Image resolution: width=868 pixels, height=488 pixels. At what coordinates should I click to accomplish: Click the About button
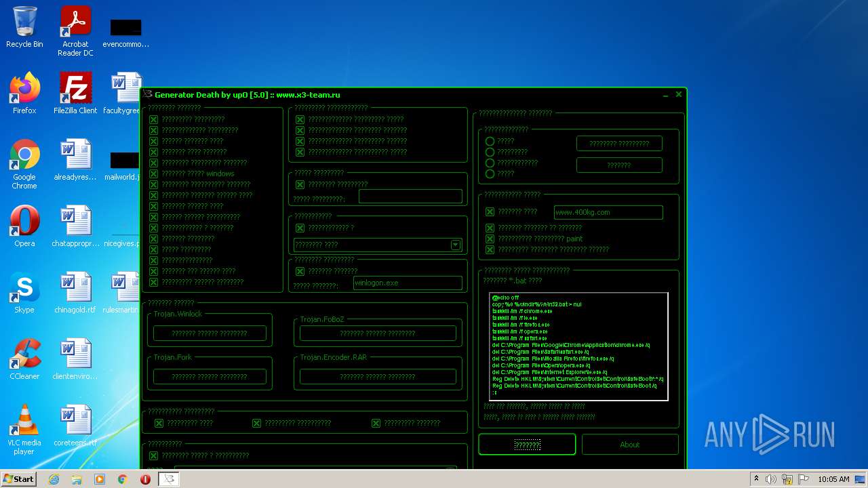coord(630,445)
